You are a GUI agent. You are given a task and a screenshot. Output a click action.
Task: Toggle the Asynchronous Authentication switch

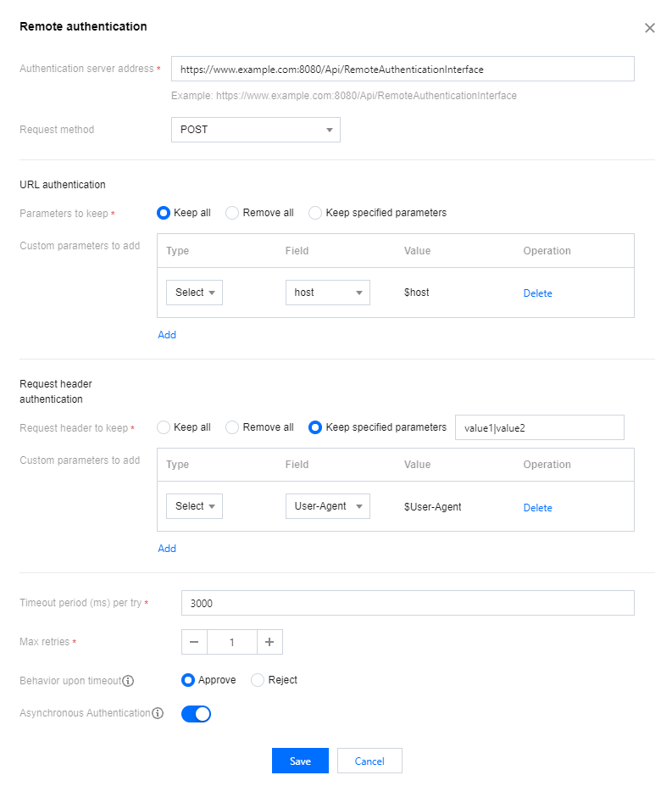click(x=196, y=714)
